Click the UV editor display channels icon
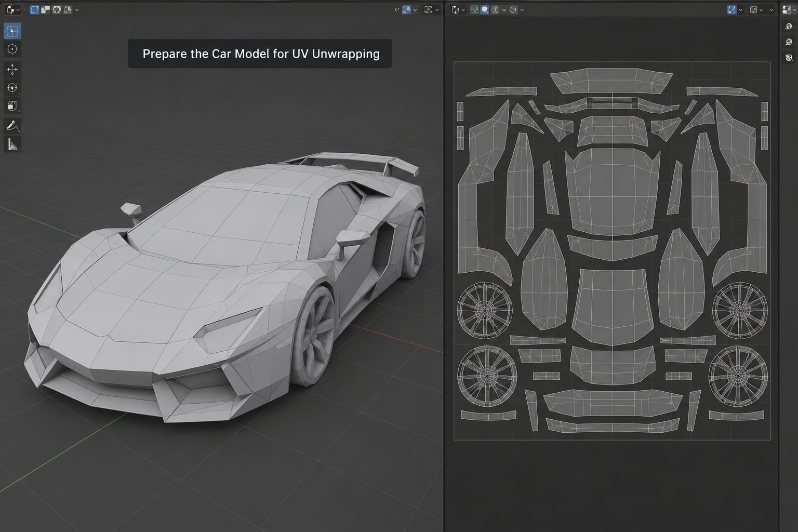The width and height of the screenshot is (798, 532). coord(754,9)
